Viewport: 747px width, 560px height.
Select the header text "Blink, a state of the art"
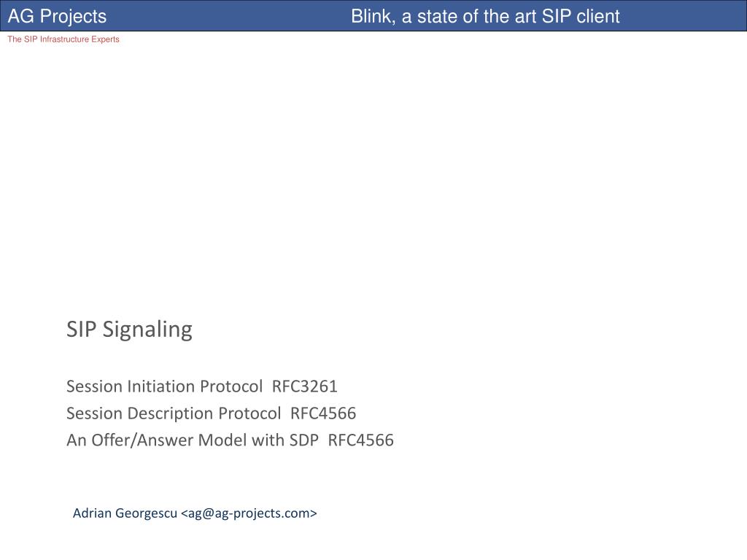click(x=444, y=17)
